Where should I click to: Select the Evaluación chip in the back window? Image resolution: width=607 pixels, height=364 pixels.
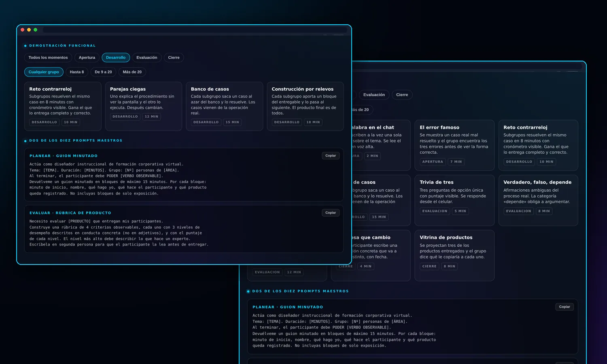click(x=374, y=95)
